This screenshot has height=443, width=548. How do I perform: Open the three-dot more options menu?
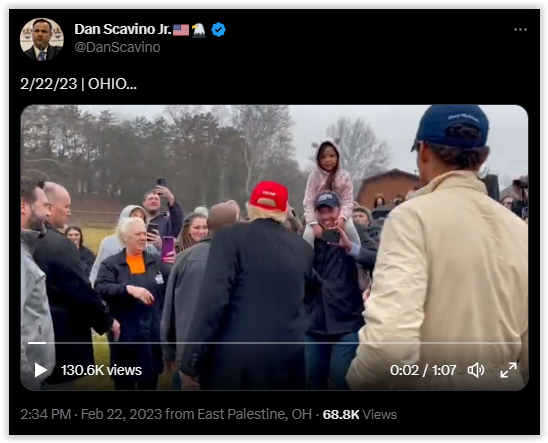[520, 30]
